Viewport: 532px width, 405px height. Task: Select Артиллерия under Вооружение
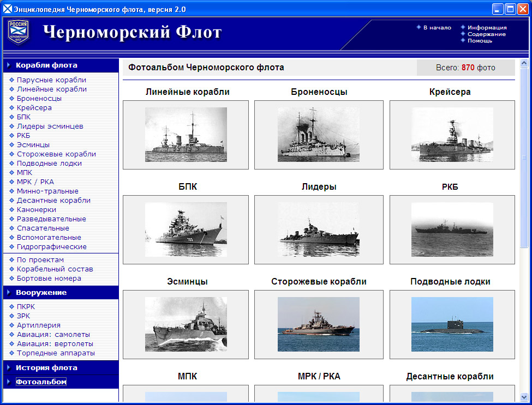[39, 325]
